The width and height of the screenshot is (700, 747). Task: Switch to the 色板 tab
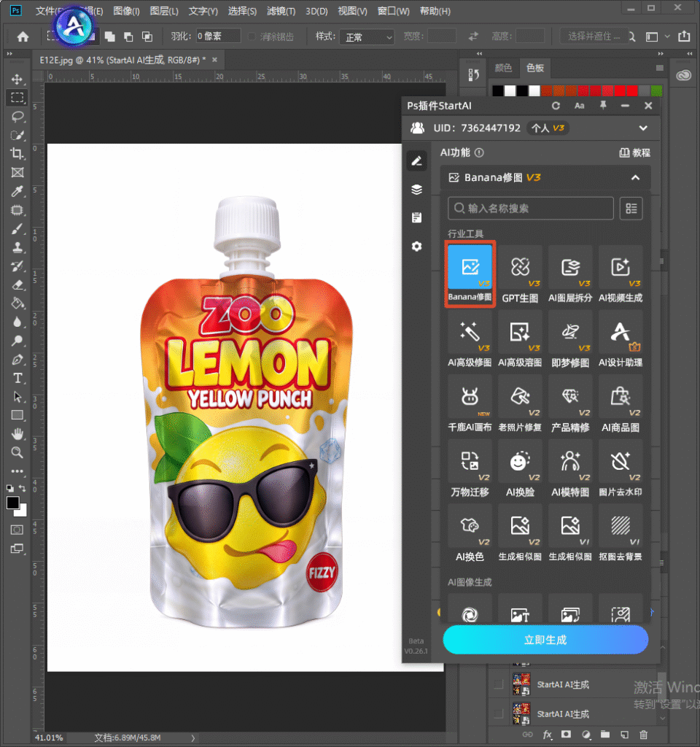coord(534,68)
